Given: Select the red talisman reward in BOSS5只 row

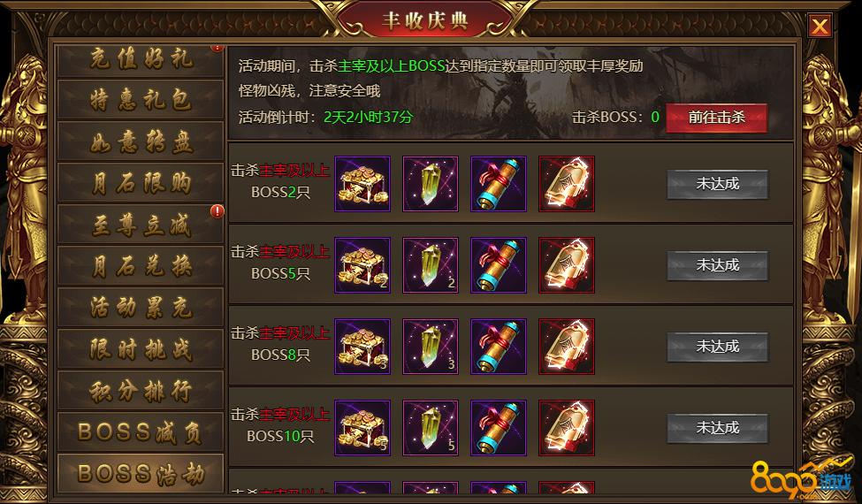Looking at the screenshot, I should tap(567, 265).
